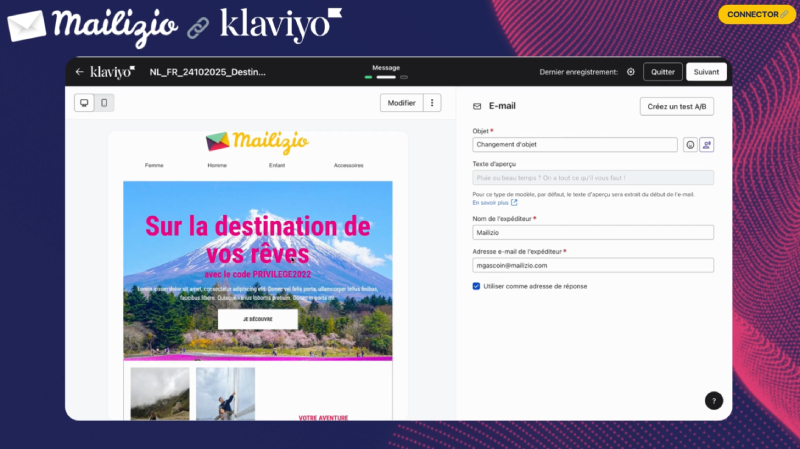800x449 pixels.
Task: Click Créez un test A/B
Action: [x=677, y=107]
